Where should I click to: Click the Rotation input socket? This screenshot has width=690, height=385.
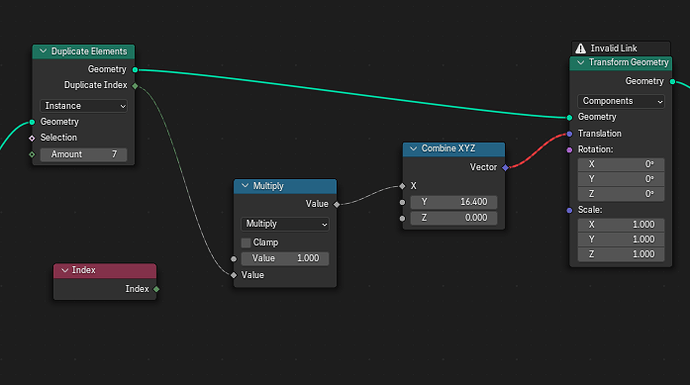[x=569, y=150]
